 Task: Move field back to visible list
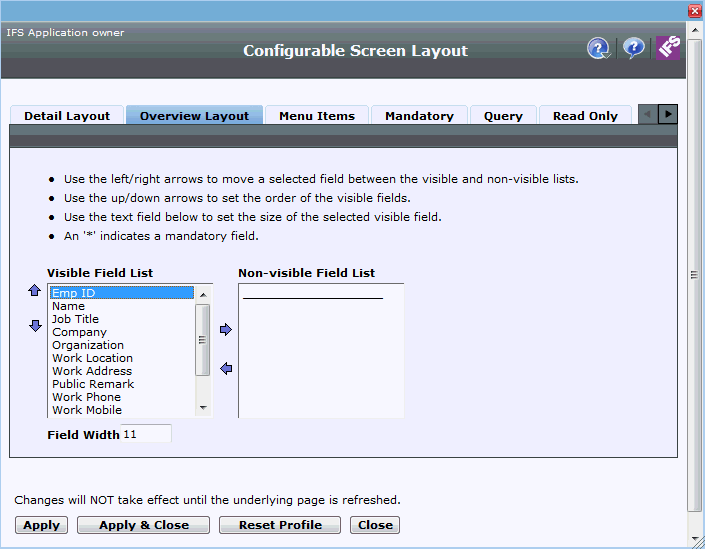pyautogui.click(x=225, y=368)
